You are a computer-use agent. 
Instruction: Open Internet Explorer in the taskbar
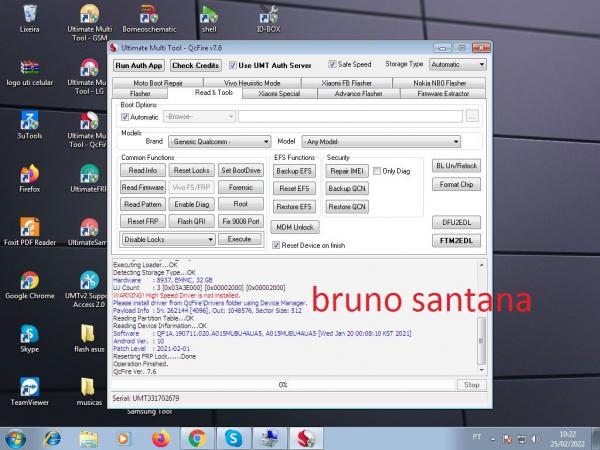[x=52, y=439]
